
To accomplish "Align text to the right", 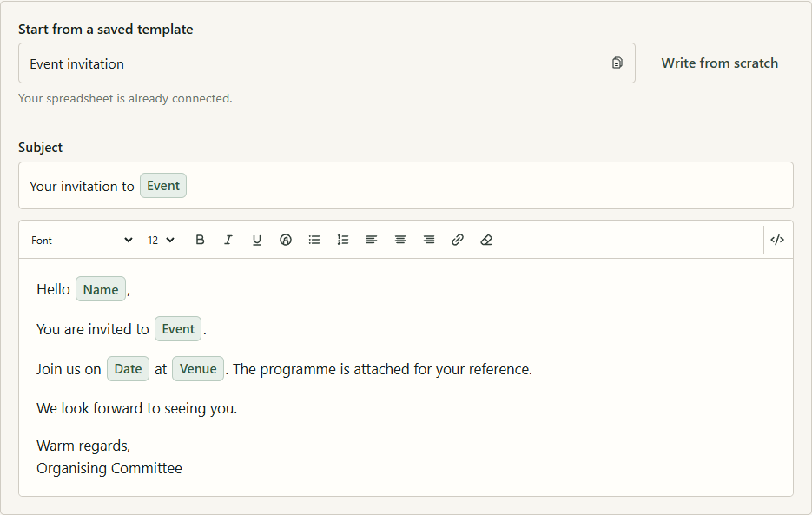I will pos(429,240).
